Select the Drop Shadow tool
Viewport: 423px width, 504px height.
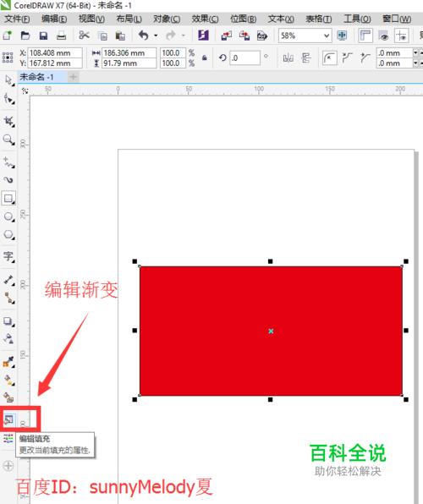click(8, 321)
